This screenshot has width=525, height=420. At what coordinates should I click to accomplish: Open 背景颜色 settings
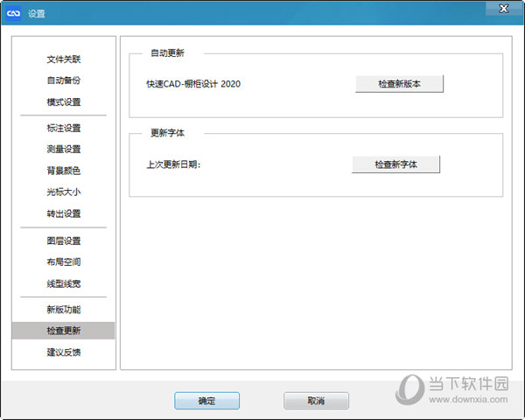64,171
